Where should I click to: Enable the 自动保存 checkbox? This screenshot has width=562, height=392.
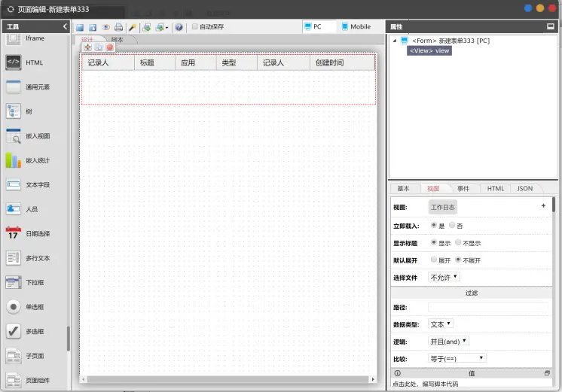coord(194,26)
